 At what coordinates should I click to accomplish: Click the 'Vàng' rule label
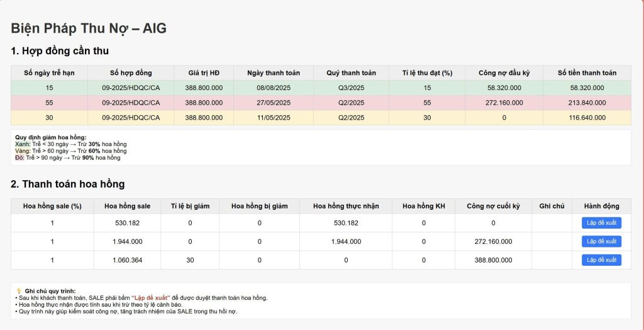(23, 151)
